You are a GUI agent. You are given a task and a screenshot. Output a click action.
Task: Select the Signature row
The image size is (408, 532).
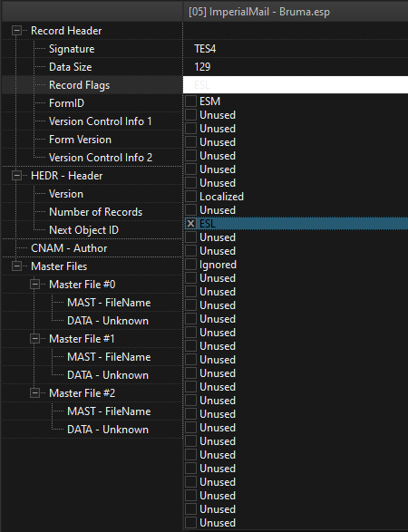coord(92,49)
